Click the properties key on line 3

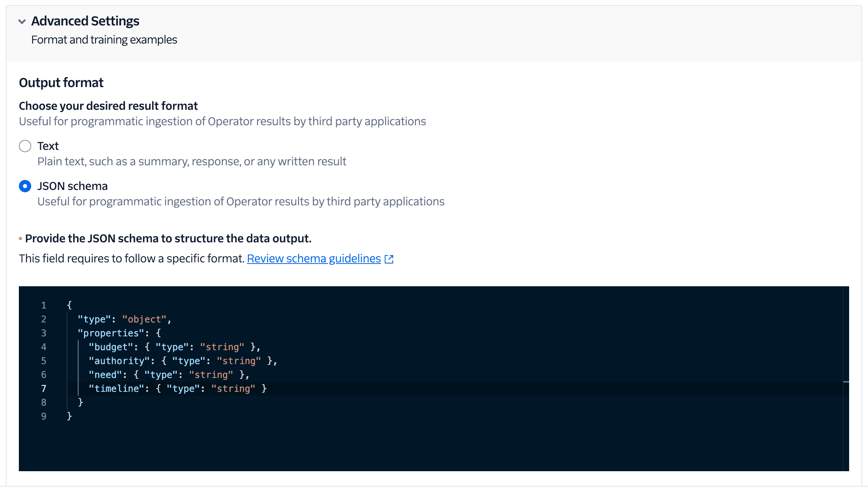[x=112, y=333]
